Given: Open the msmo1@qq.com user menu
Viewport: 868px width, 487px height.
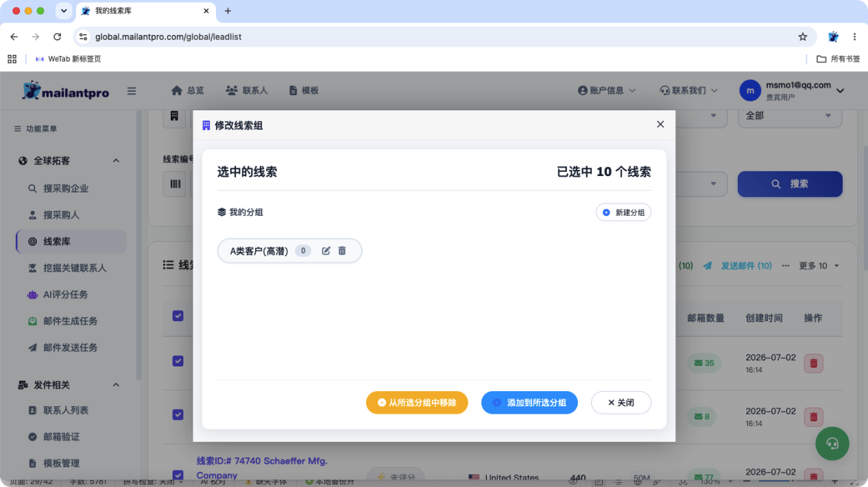Looking at the screenshot, I should click(x=792, y=90).
